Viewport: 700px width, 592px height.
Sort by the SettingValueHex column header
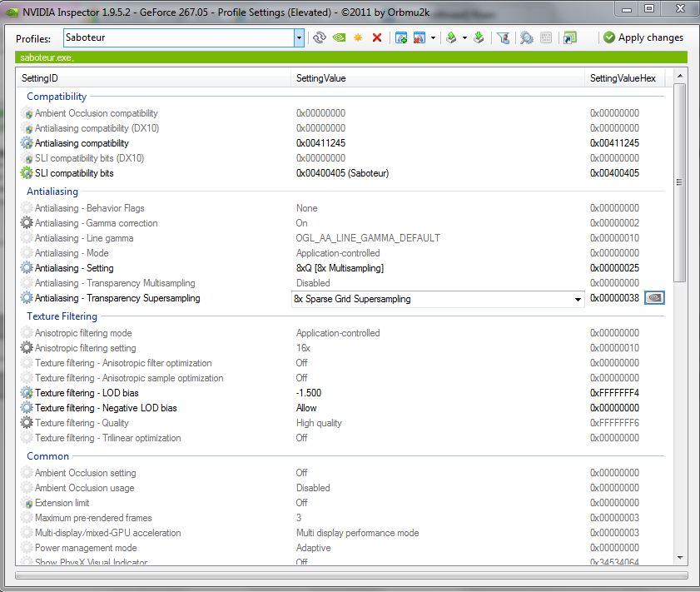click(624, 78)
